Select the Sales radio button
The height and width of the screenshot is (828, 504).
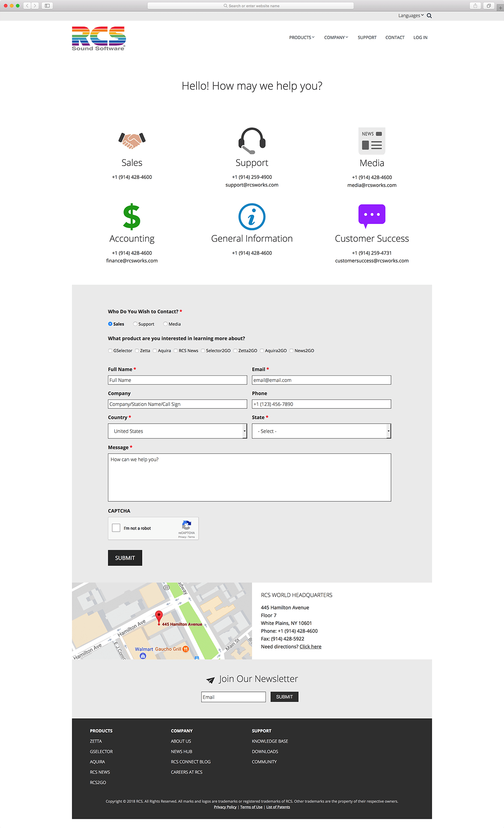click(x=110, y=324)
